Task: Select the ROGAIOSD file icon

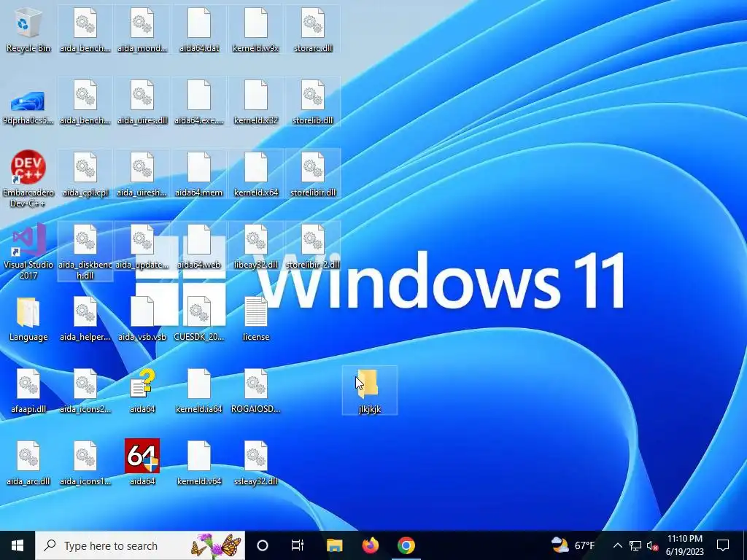Action: coord(256,390)
